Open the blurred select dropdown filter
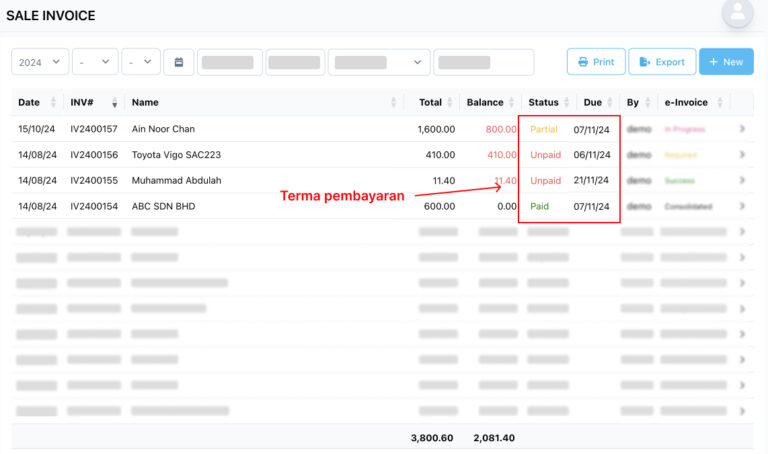 point(379,62)
